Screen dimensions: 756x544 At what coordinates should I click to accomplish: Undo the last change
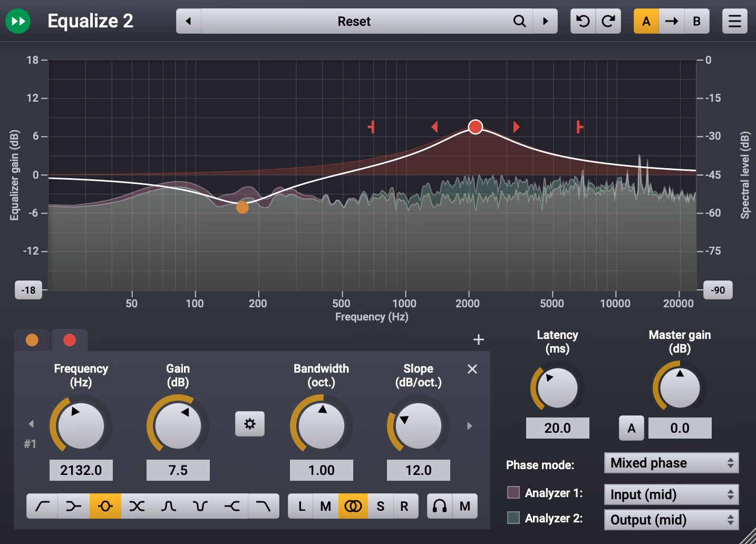click(583, 21)
